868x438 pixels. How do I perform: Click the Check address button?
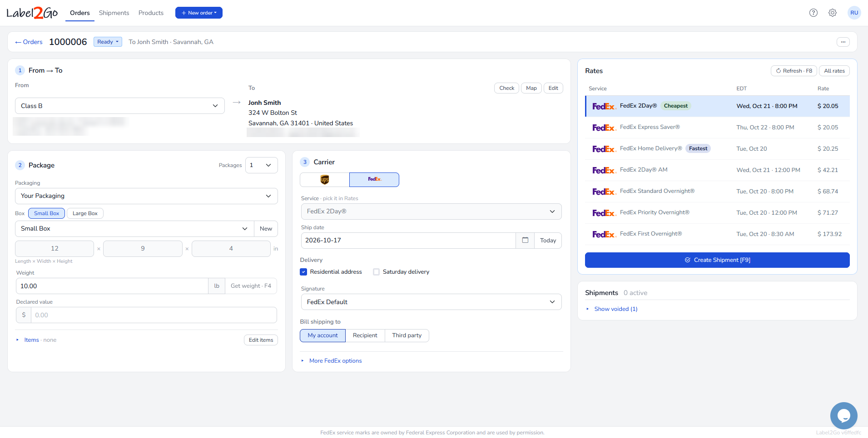click(506, 88)
